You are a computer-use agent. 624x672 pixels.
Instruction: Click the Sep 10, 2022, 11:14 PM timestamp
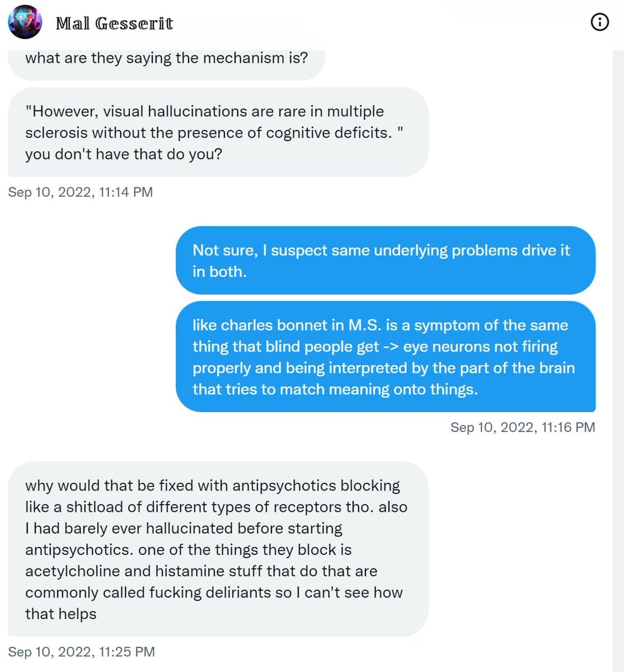[x=80, y=192]
